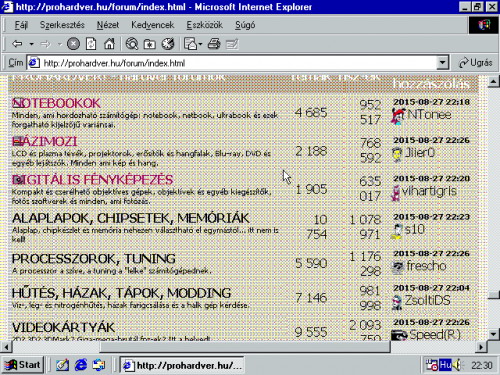Click the horizontal scrollbar left arrow

tap(6, 347)
